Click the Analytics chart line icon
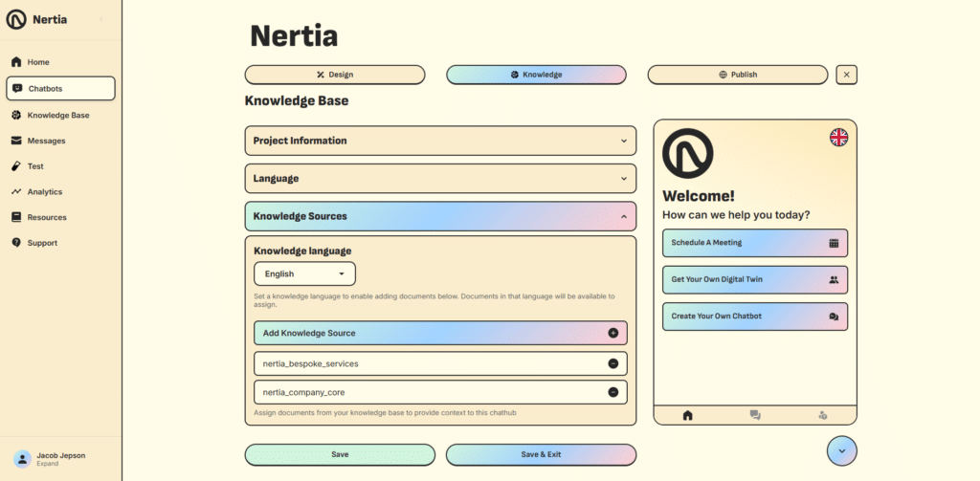 coord(16,192)
